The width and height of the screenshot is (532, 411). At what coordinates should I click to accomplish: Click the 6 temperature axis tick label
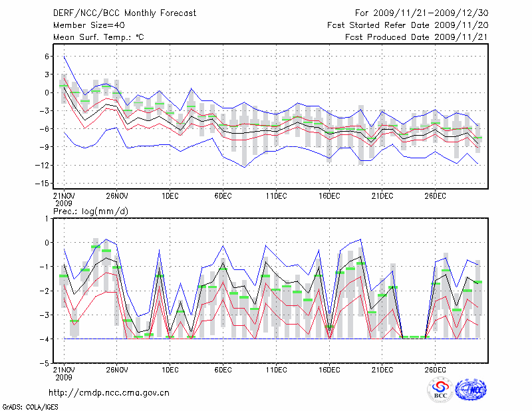pos(47,57)
